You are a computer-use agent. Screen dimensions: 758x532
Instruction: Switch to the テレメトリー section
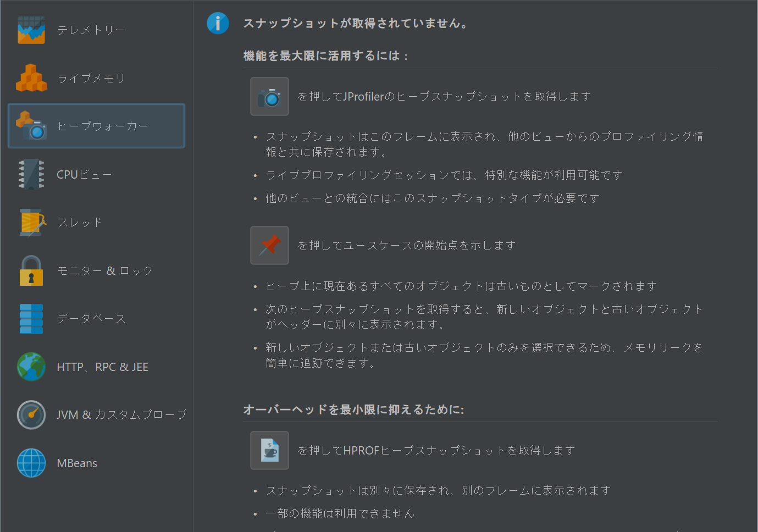point(91,30)
